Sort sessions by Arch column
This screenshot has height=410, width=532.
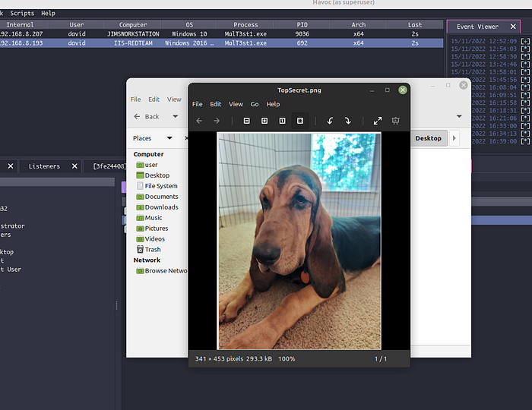pyautogui.click(x=358, y=25)
